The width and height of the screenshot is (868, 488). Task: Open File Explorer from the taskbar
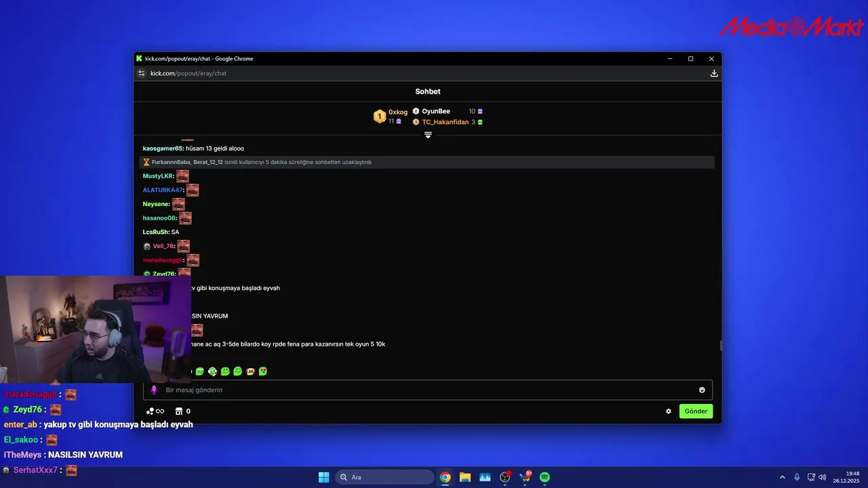point(465,477)
